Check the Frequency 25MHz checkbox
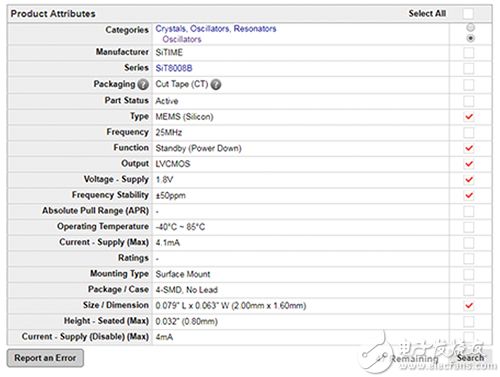The width and height of the screenshot is (500, 377). pyautogui.click(x=469, y=132)
